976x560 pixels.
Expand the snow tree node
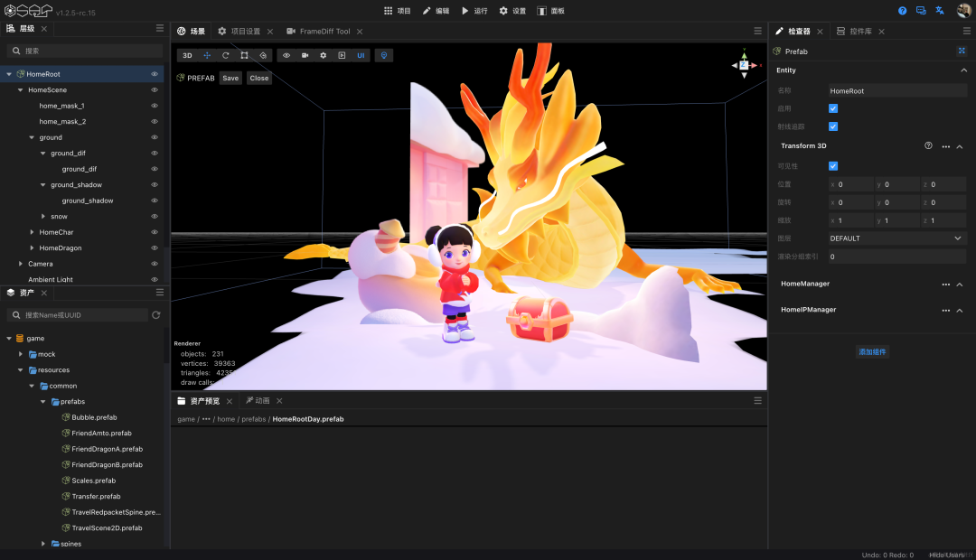tap(43, 217)
